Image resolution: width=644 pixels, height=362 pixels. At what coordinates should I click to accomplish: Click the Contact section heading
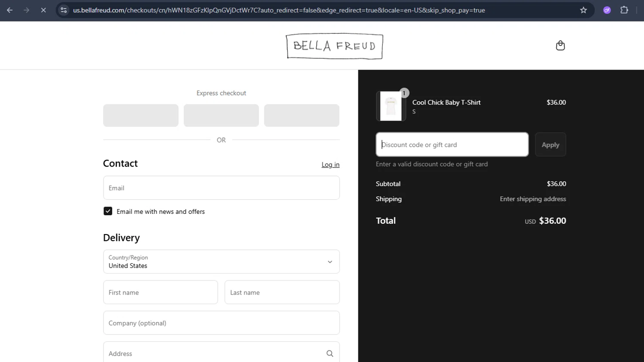(120, 164)
